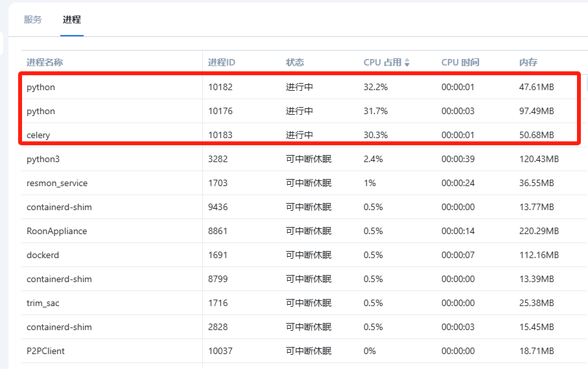Select the dockerd process row
The image size is (588, 369).
(43, 255)
